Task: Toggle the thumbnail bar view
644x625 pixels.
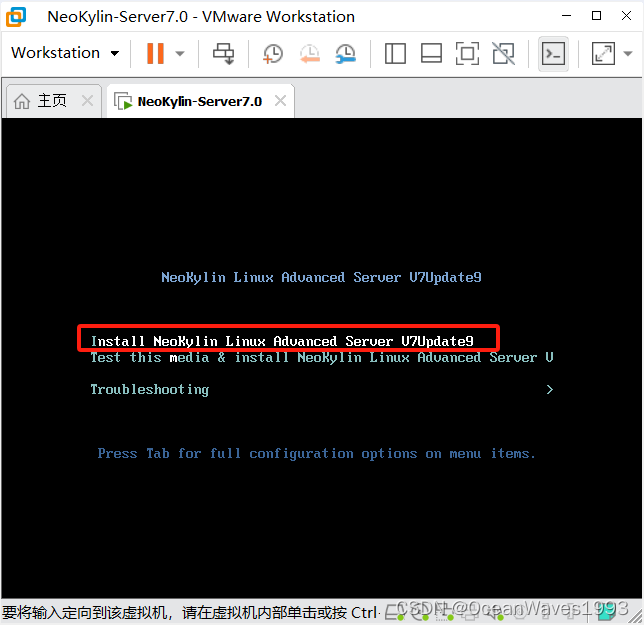Action: tap(431, 54)
